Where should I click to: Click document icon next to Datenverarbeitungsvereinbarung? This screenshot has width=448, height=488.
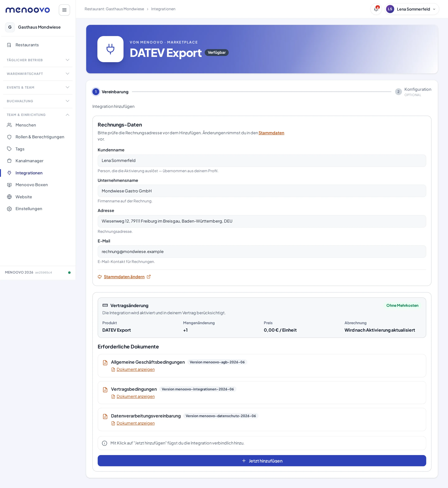[105, 416]
